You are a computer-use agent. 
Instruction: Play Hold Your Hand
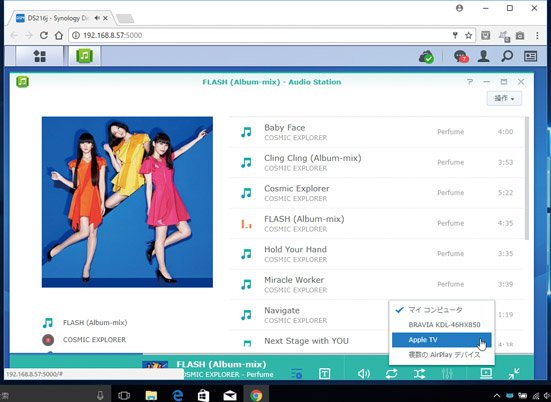[x=376, y=254]
